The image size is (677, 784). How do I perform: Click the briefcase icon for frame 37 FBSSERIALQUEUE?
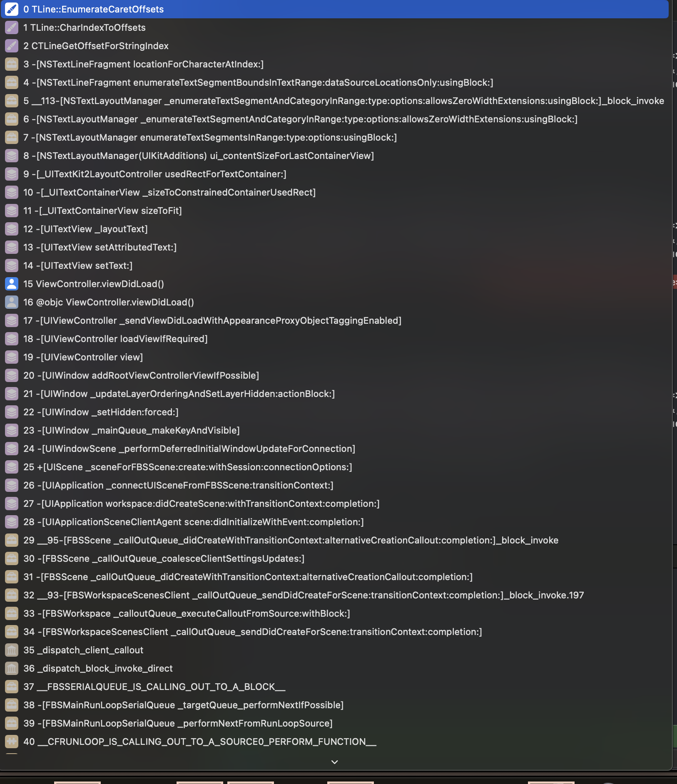(x=12, y=687)
